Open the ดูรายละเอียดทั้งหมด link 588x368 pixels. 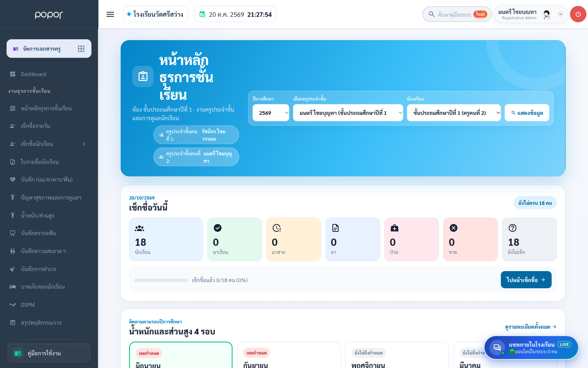(531, 327)
